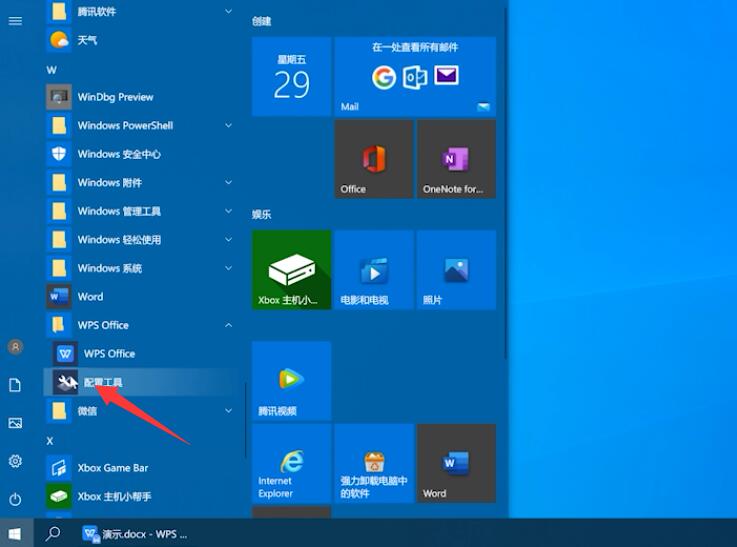Open Pictures icon in Start sidebar
Viewport: 737px width, 547px height.
pos(15,423)
